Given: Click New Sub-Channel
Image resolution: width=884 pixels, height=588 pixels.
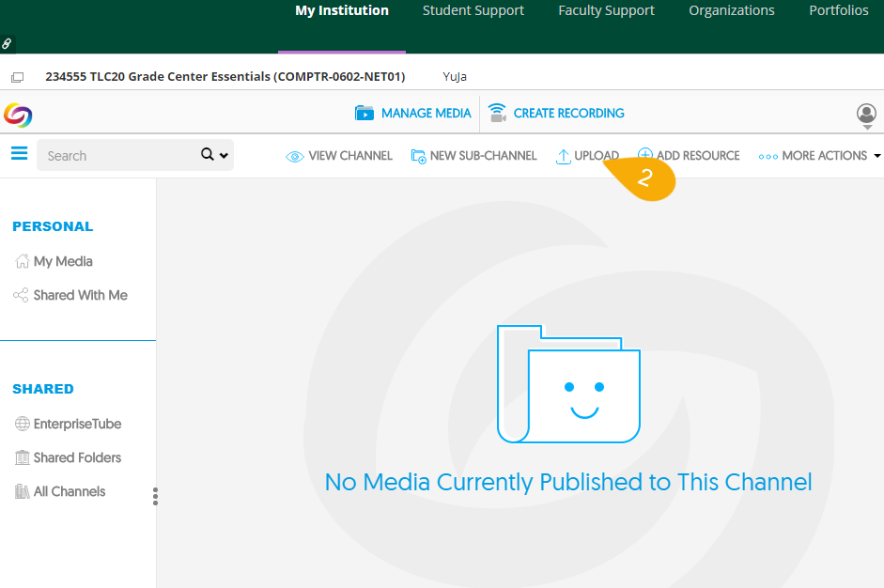Looking at the screenshot, I should pos(473,156).
